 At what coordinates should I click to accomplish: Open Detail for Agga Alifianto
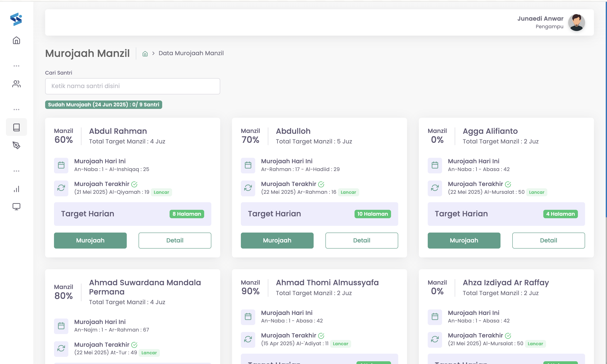tap(548, 240)
